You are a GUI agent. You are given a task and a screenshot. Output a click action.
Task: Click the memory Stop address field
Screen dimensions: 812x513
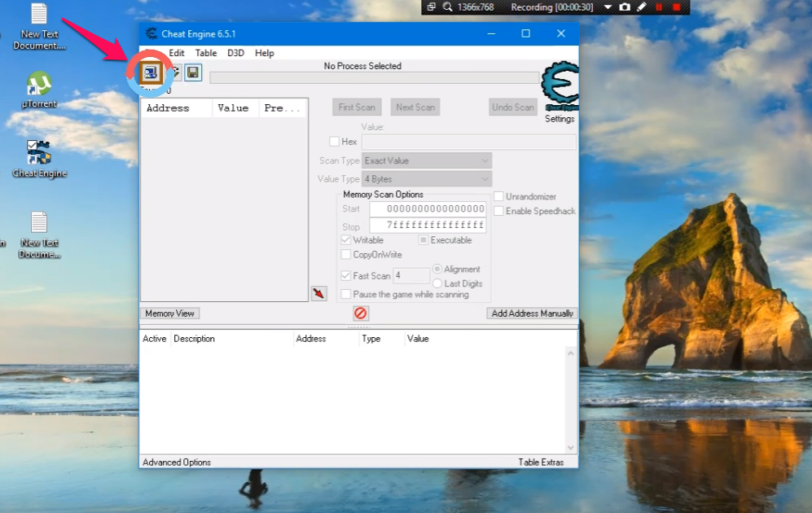tap(428, 226)
